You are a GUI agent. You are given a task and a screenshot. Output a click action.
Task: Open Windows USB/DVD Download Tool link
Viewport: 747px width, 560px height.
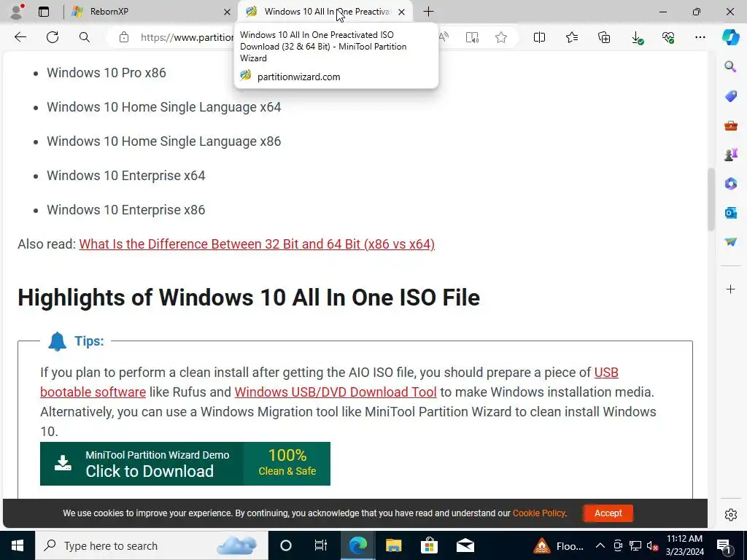[336, 392]
